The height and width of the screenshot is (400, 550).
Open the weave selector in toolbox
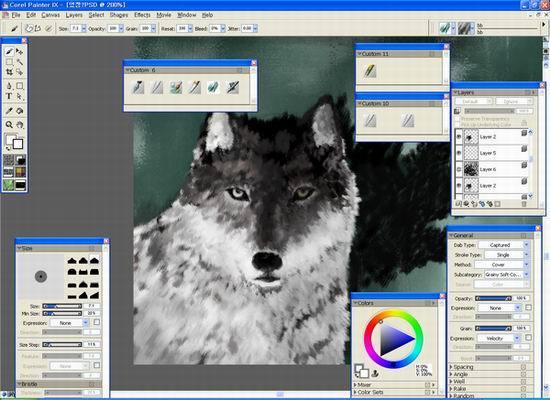[20, 172]
